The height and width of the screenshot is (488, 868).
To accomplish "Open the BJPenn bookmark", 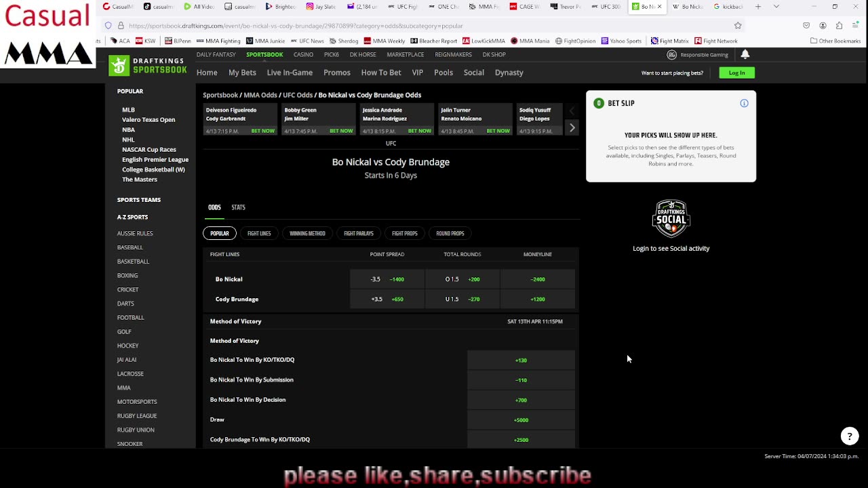I will click(178, 41).
